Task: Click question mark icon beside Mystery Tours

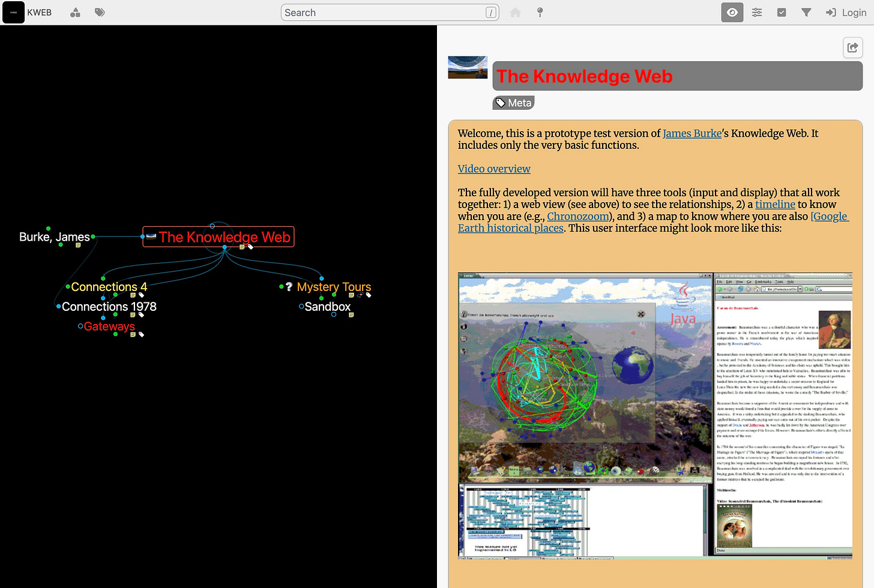Action: pyautogui.click(x=289, y=287)
